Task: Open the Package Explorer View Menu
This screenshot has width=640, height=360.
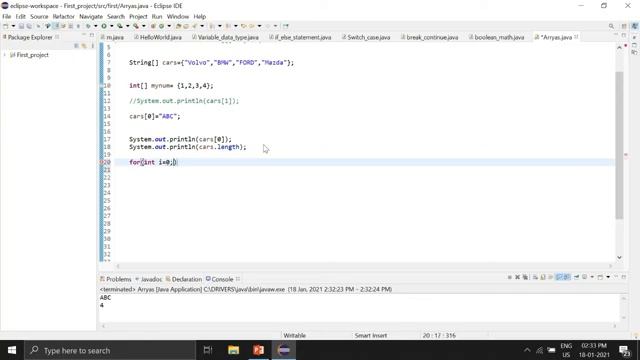Action: point(92,46)
